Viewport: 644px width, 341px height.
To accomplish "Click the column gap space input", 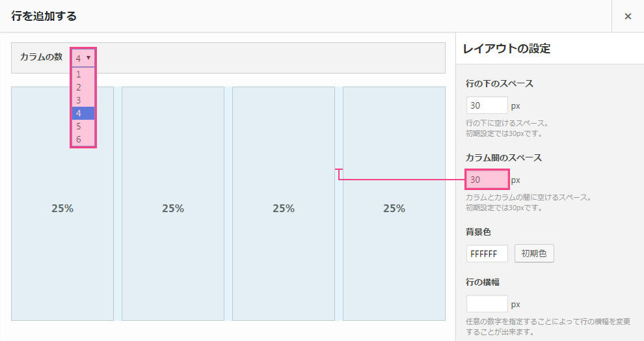I will 487,180.
